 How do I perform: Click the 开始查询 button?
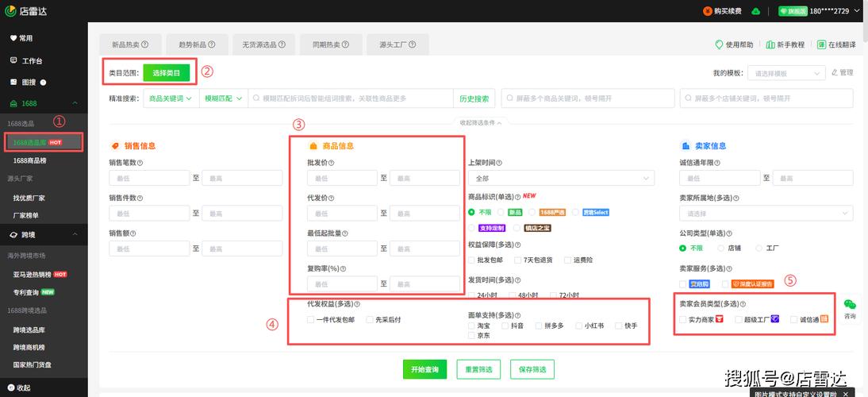424,369
